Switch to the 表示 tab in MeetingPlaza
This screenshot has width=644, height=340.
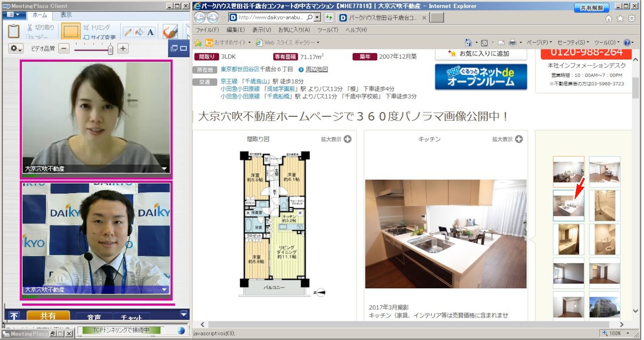(65, 15)
